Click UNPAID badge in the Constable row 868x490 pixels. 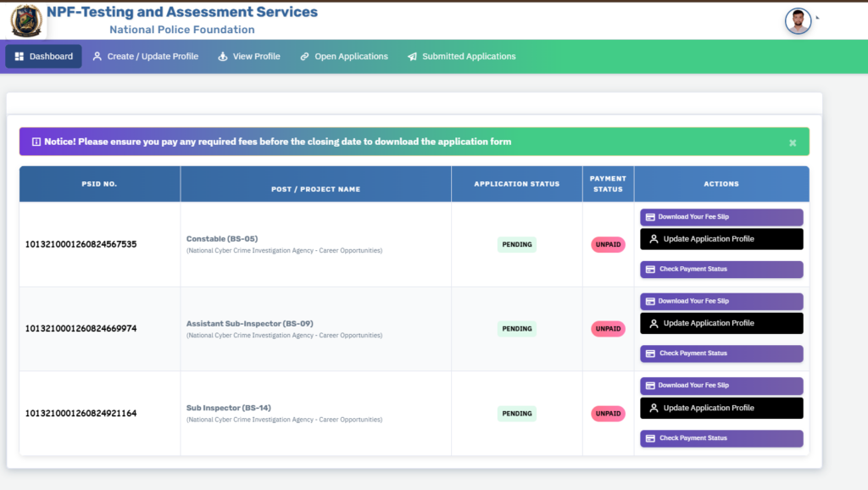(608, 244)
